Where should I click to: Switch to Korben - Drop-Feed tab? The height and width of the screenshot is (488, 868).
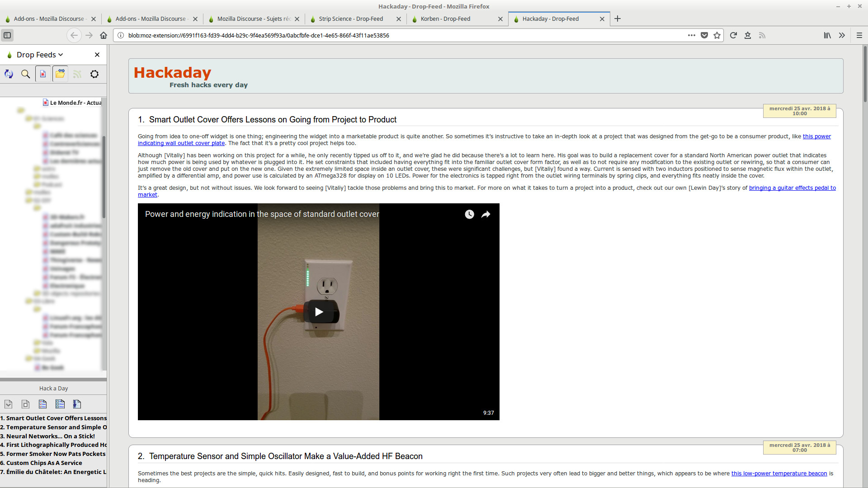point(445,19)
